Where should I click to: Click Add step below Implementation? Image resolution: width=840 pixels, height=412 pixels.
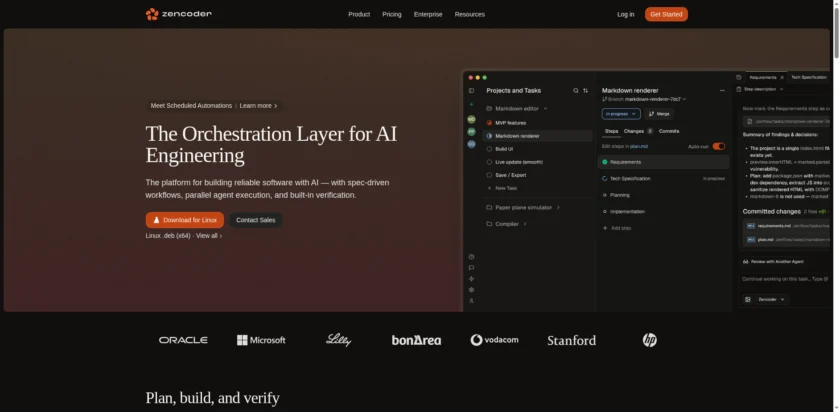[x=617, y=228]
